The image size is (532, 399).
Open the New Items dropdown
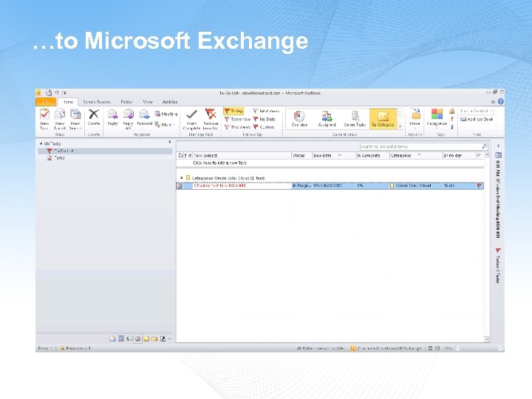coord(75,119)
